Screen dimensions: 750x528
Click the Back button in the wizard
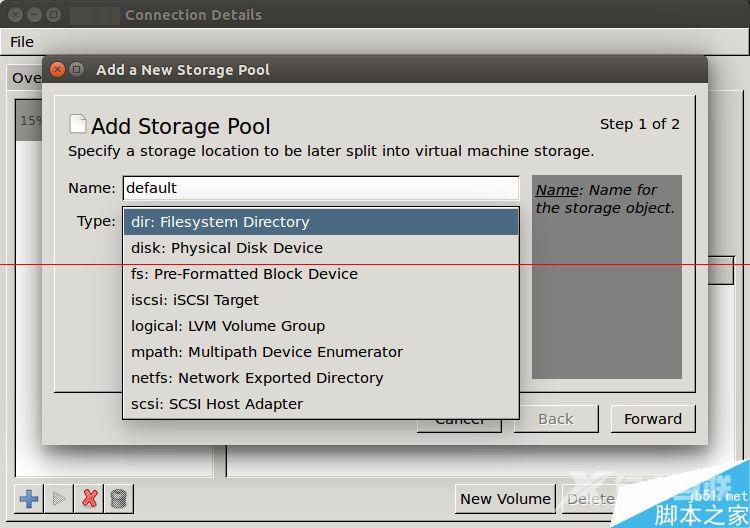555,420
